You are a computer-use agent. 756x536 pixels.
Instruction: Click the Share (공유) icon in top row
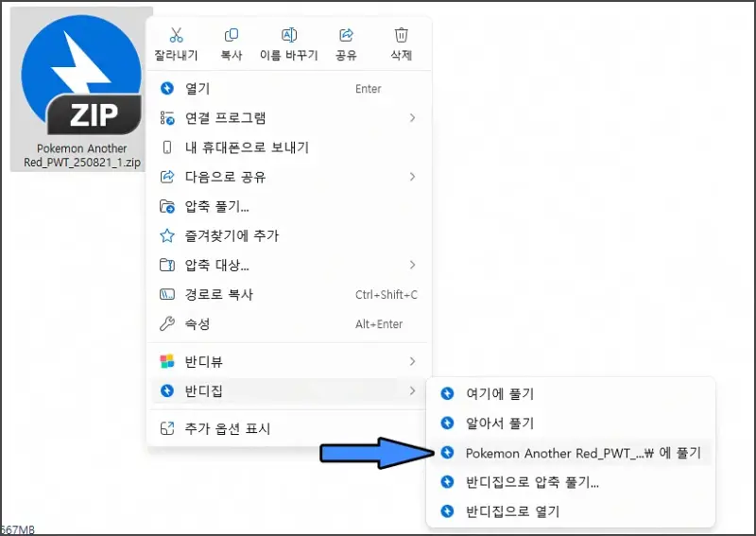[346, 35]
